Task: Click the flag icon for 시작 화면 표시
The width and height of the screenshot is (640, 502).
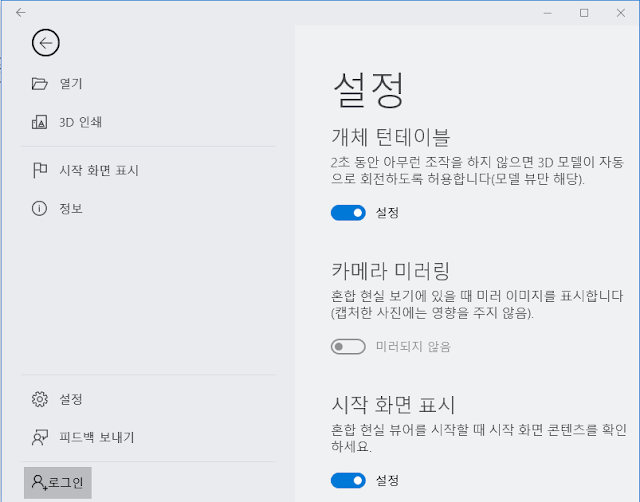Action: coord(40,170)
